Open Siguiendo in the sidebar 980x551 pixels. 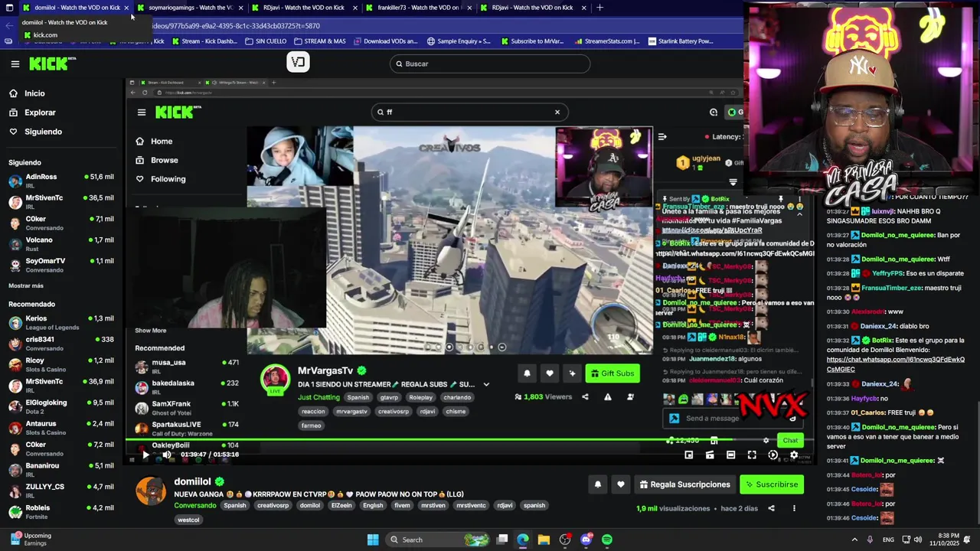43,132
